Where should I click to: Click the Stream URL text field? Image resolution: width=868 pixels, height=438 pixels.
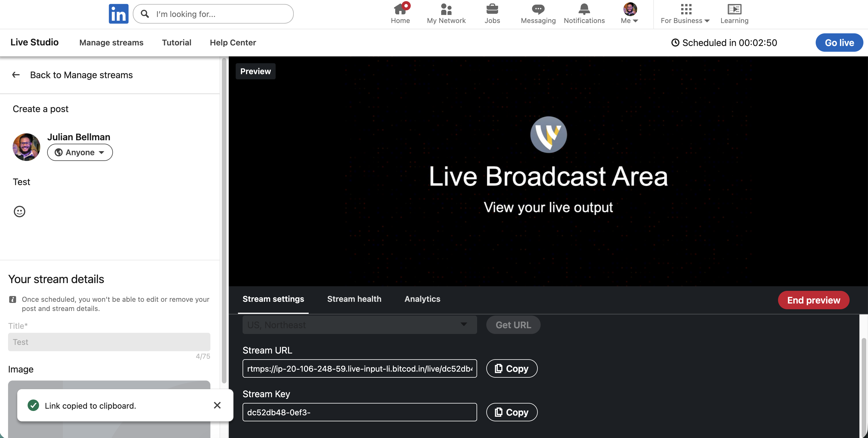click(x=360, y=369)
